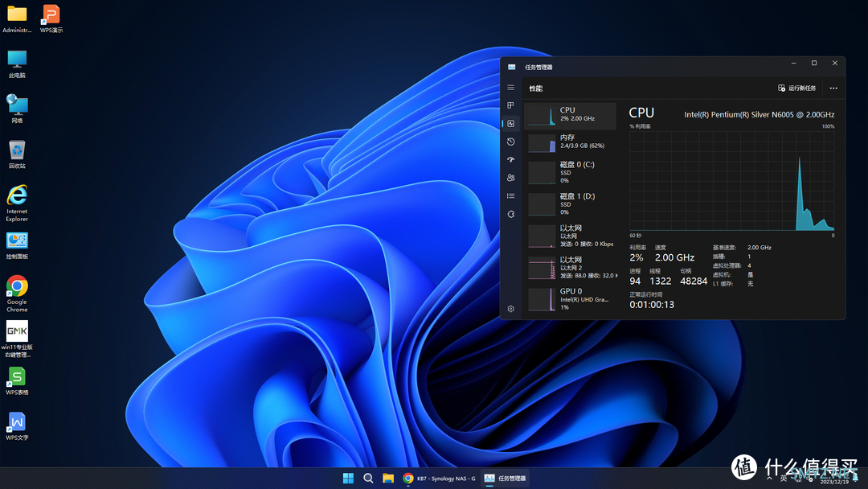Select the CPU performance entry
The width and height of the screenshot is (868, 489).
[x=570, y=116]
